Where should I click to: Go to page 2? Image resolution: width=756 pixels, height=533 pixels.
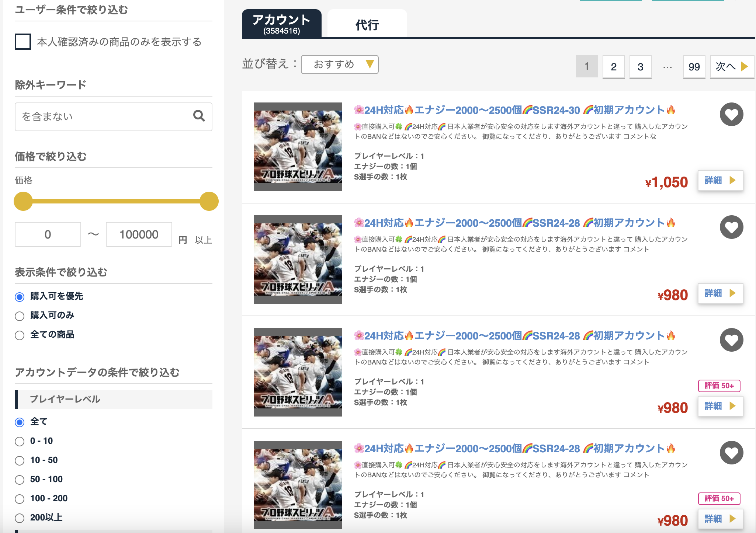pyautogui.click(x=614, y=67)
